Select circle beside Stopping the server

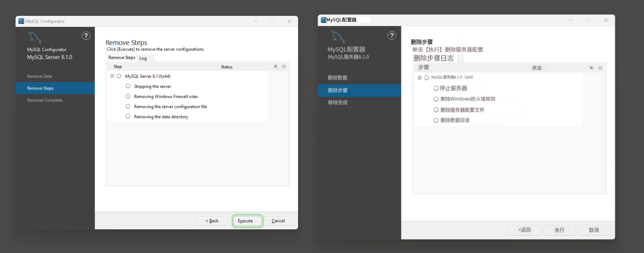[x=128, y=86]
